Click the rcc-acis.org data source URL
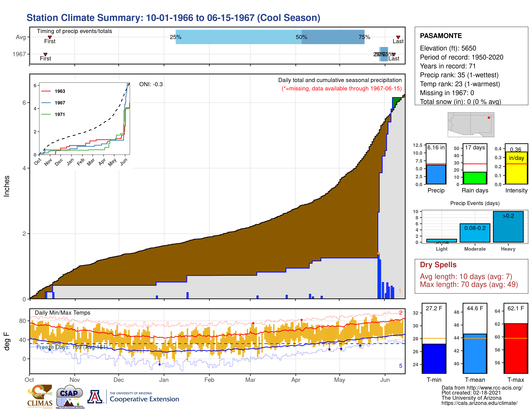The width and height of the screenshot is (532, 411). tap(494, 388)
